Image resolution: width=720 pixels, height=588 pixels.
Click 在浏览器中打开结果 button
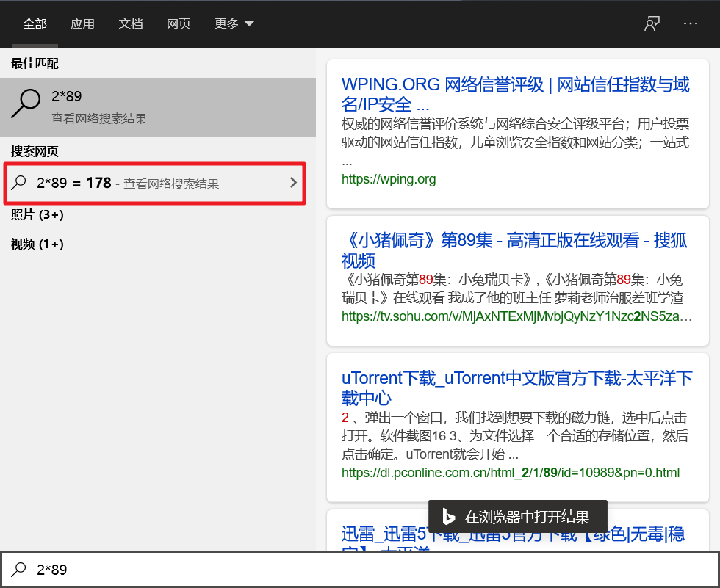coord(518,517)
